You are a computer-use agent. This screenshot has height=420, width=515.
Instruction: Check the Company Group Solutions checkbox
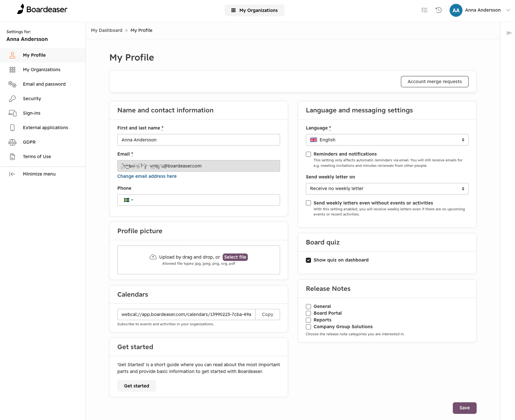click(308, 327)
